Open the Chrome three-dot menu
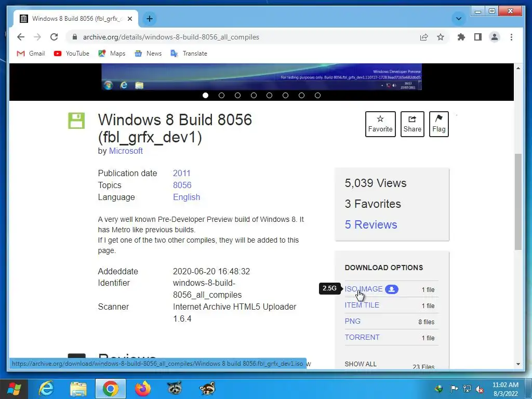532x399 pixels. [x=511, y=37]
